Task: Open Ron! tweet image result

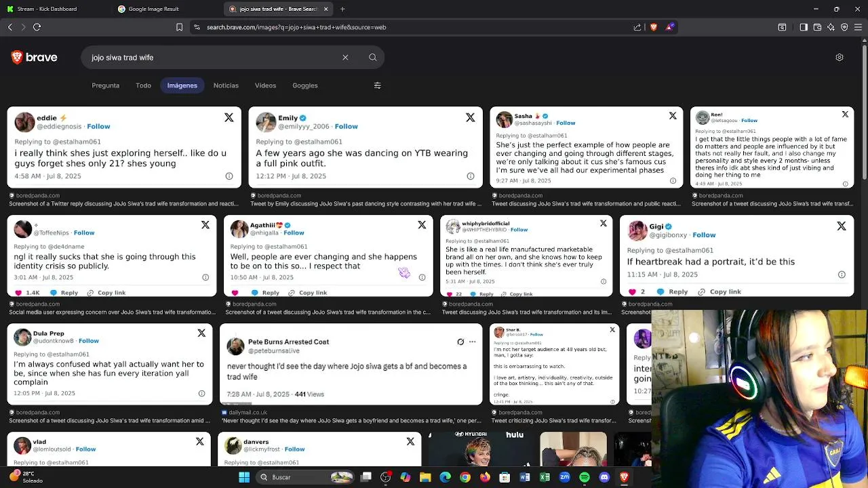Action: 772,147
